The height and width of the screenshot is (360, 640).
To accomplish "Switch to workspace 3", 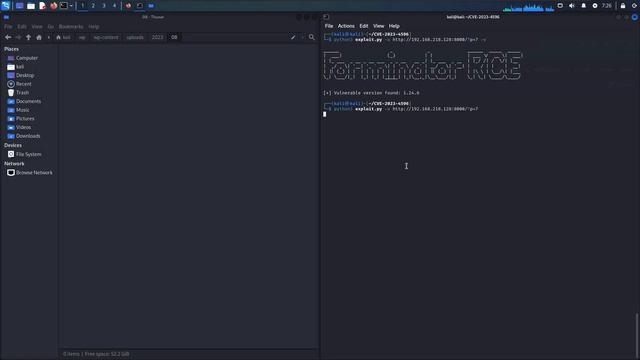I will coord(104,6).
